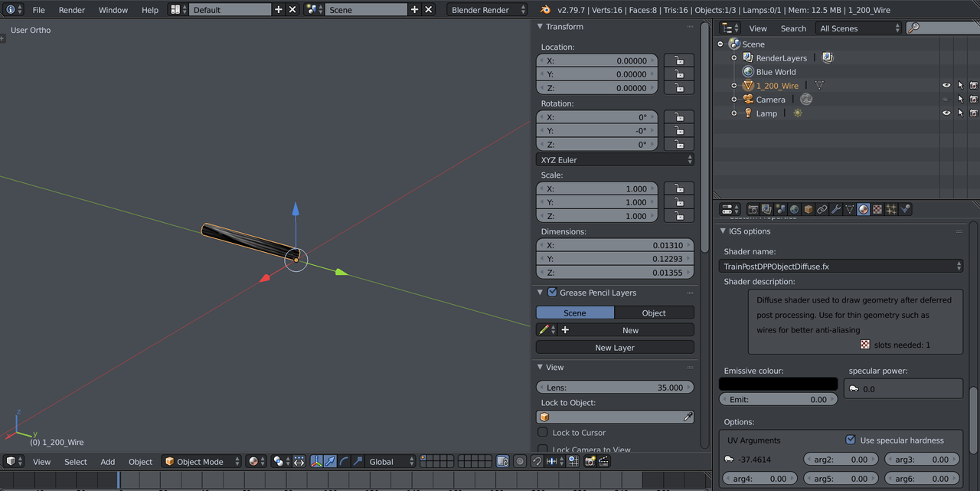Collapse the IGS options panel
This screenshot has height=491, width=980.
722,231
